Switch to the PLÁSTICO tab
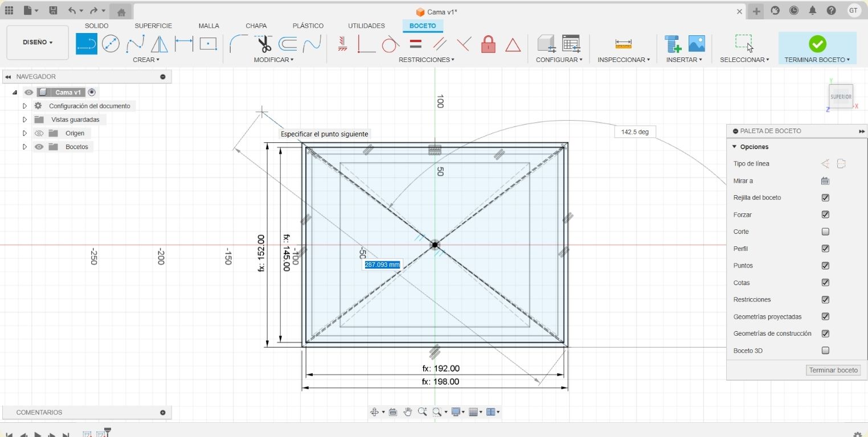The width and height of the screenshot is (868, 437). click(x=308, y=26)
